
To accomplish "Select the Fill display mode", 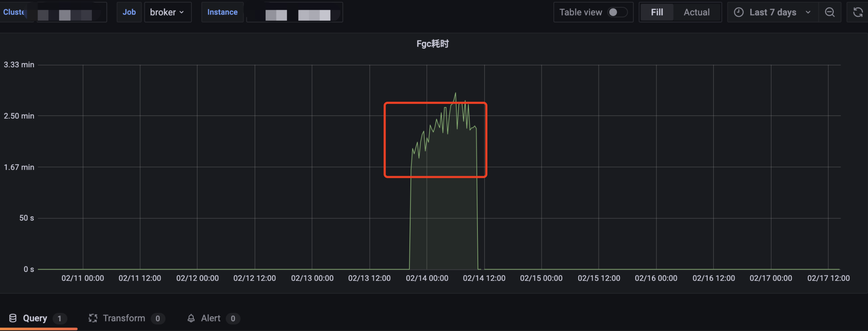I will click(657, 12).
